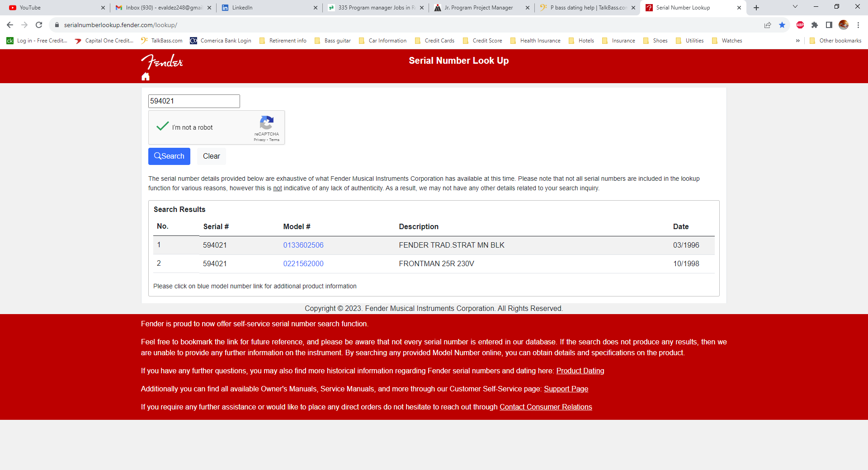
Task: Close the LinkedIn tab
Action: pyautogui.click(x=316, y=8)
